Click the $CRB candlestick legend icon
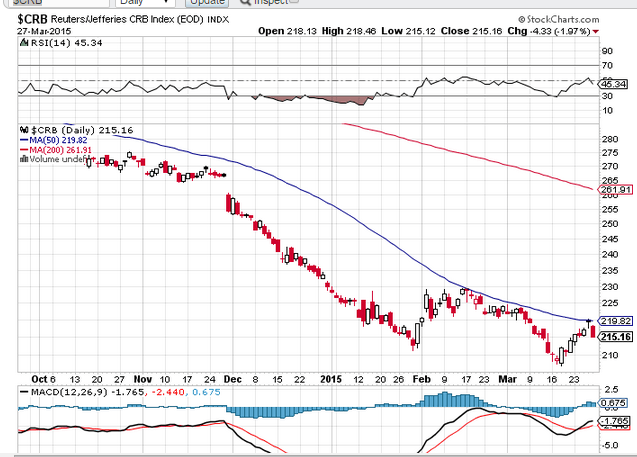Image resolution: width=637 pixels, height=457 pixels. point(22,130)
